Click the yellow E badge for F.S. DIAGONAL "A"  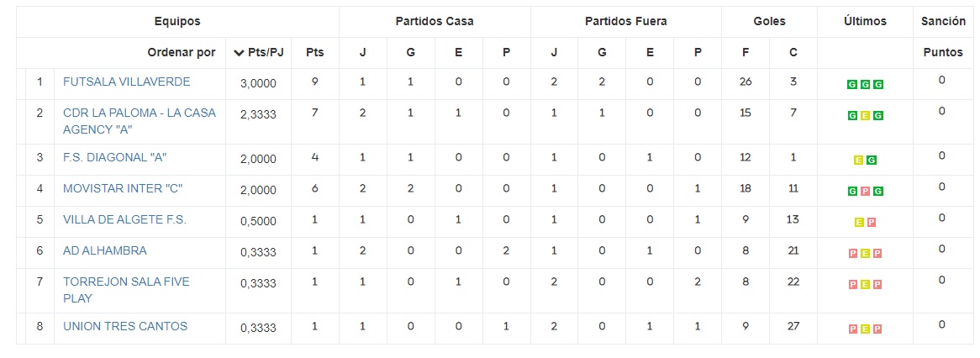click(858, 160)
